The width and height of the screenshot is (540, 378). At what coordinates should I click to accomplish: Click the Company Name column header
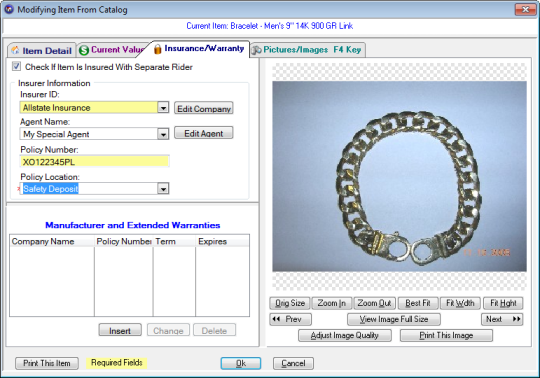(52, 241)
